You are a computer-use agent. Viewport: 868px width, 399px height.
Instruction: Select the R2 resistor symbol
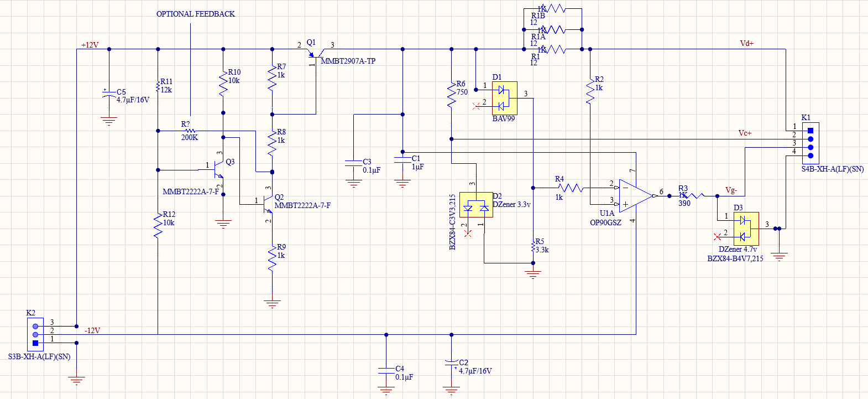pos(590,90)
